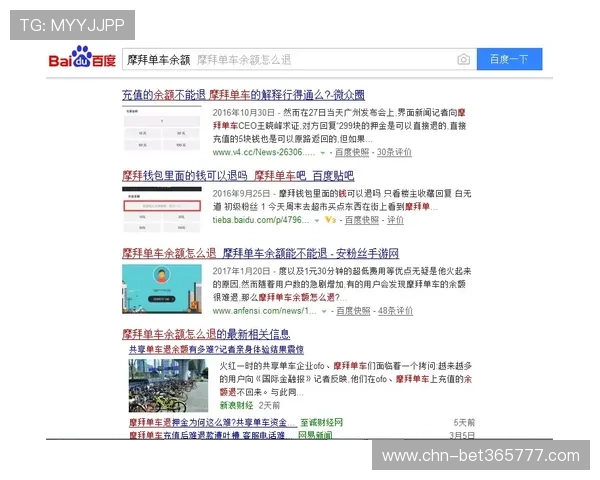Click the 至诚财经网 source label
This screenshot has height=480, width=600.
[321, 423]
